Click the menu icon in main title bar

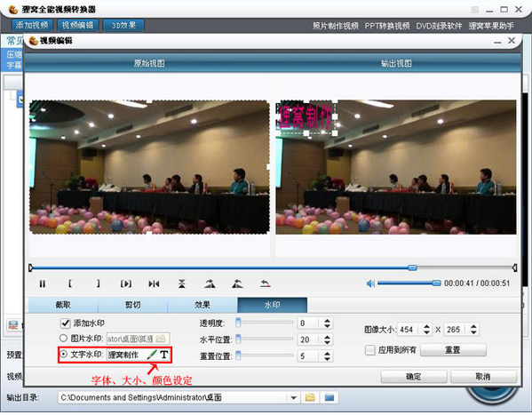pyautogui.click(x=474, y=10)
